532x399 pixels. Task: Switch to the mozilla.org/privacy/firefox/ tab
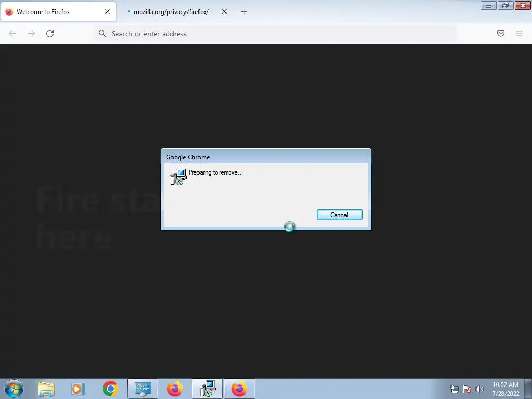[x=171, y=12]
